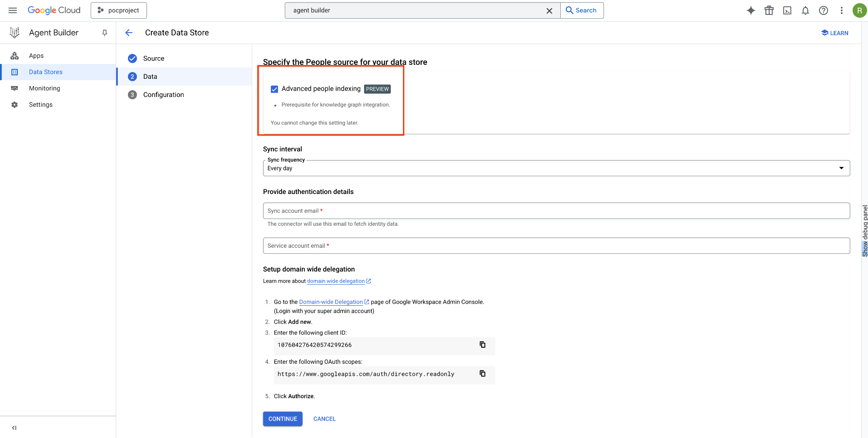The width and height of the screenshot is (868, 438).
Task: Click the Create Data Store page title
Action: 177,33
